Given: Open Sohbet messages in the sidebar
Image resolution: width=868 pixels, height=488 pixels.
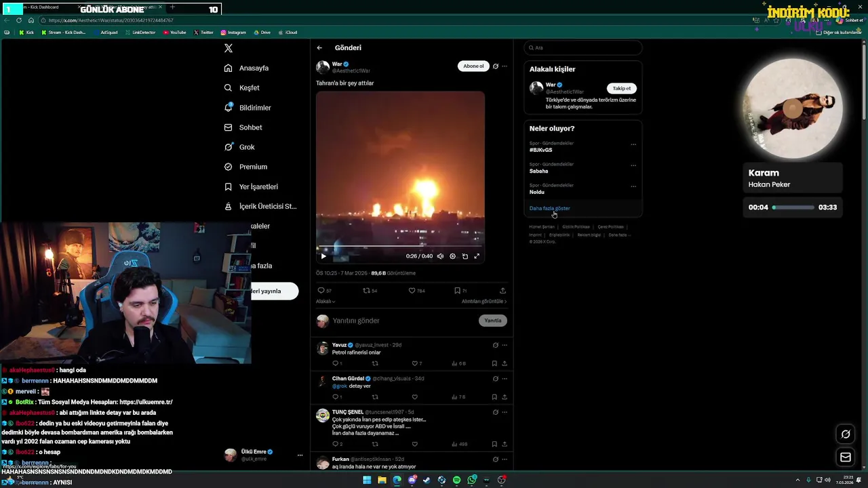Looking at the screenshot, I should [243, 127].
